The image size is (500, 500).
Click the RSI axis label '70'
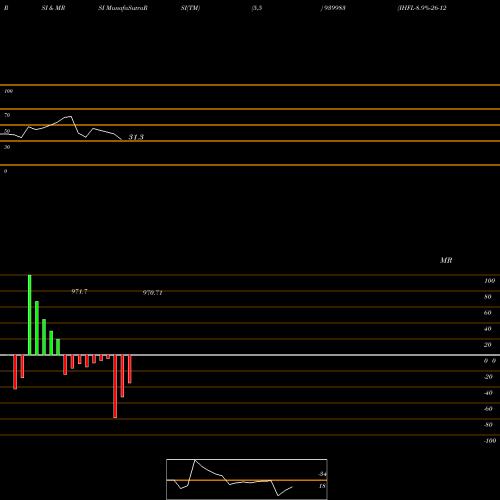[7, 115]
